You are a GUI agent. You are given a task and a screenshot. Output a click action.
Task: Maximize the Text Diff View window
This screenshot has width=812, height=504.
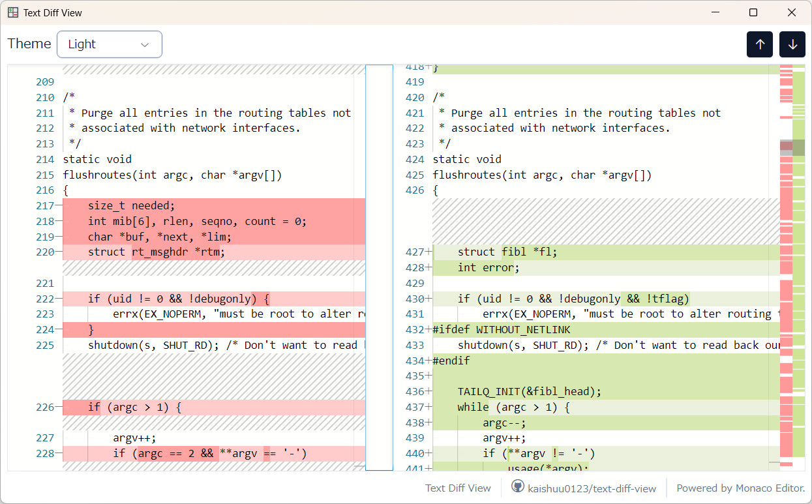[753, 12]
